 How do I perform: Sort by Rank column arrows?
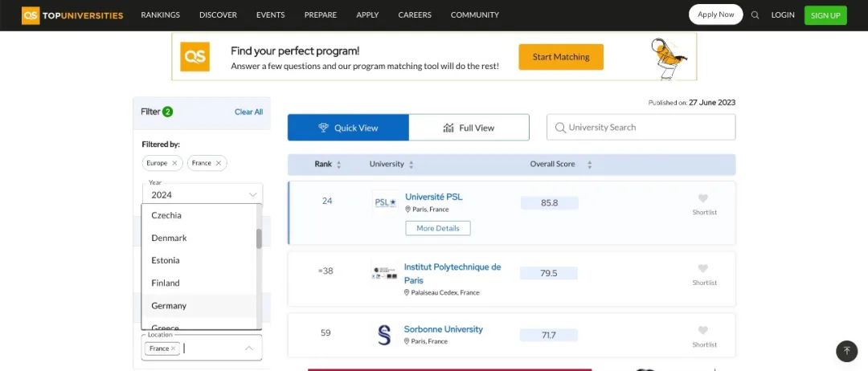(339, 165)
